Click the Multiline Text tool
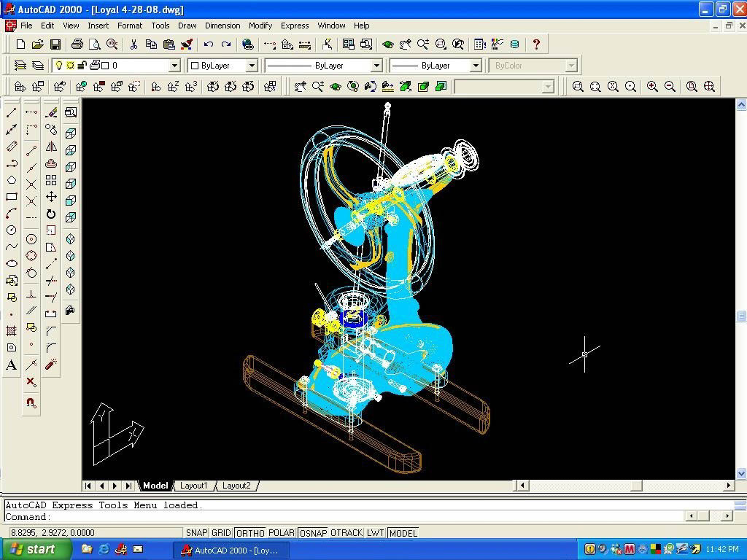 tap(12, 365)
